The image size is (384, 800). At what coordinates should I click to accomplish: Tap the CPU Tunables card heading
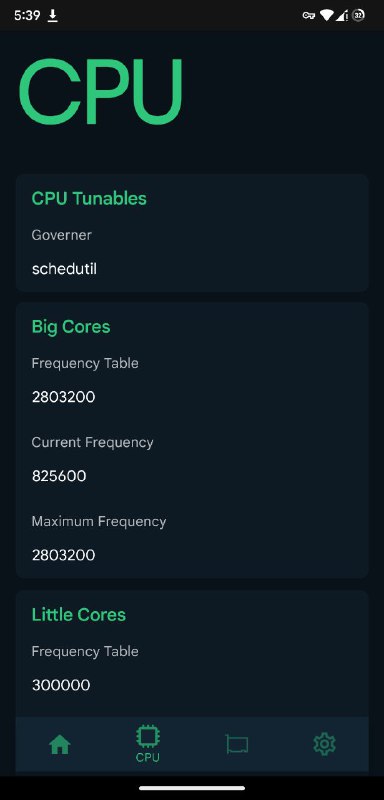click(x=89, y=198)
